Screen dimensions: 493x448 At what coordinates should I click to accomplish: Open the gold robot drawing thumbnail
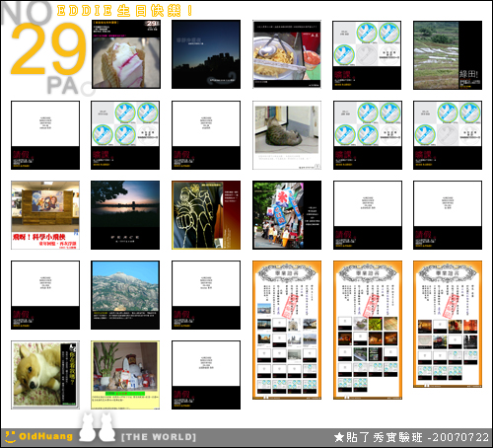pos(206,215)
